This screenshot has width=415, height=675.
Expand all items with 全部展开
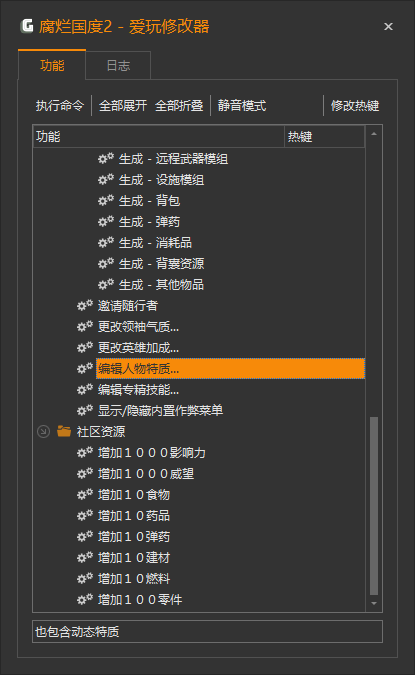click(123, 105)
